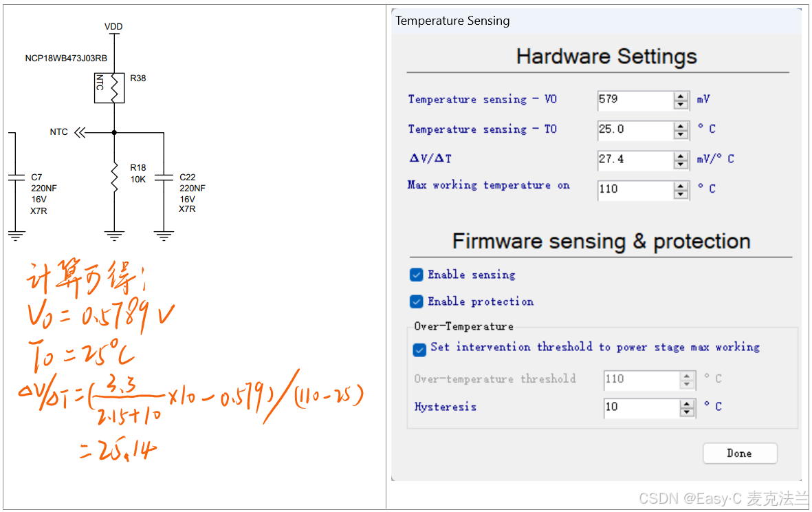Image resolution: width=812 pixels, height=512 pixels.
Task: Increment the Max working temperature value
Action: click(x=681, y=187)
